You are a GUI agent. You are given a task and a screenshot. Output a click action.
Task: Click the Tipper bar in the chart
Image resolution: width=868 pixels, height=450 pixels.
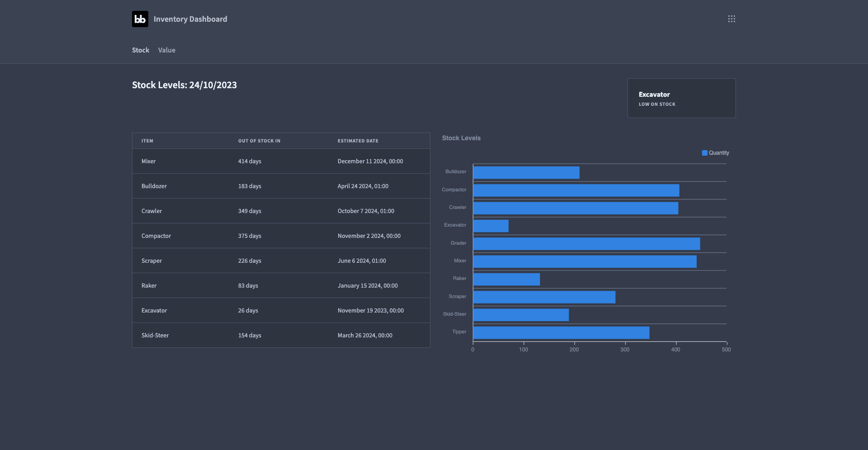click(x=561, y=332)
